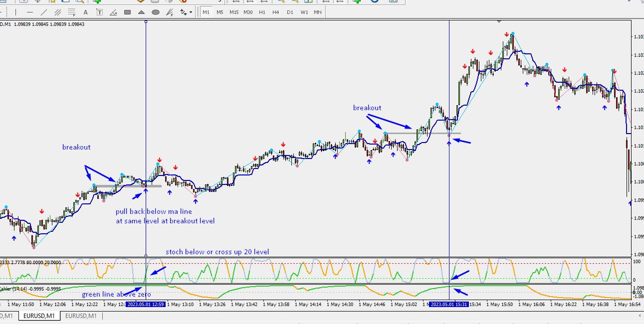This screenshot has width=644, height=324.
Task: Switch to H4 timeframe
Action: [x=276, y=12]
